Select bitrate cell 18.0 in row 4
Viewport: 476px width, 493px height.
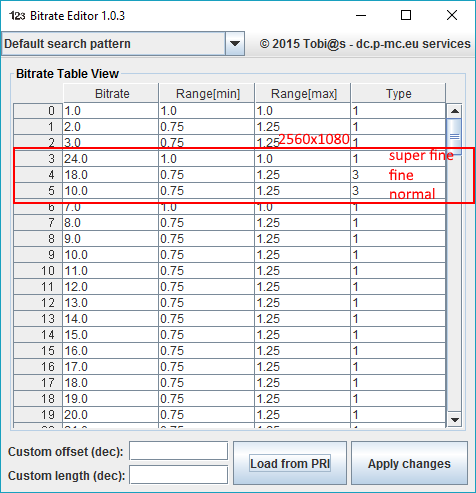pyautogui.click(x=111, y=175)
